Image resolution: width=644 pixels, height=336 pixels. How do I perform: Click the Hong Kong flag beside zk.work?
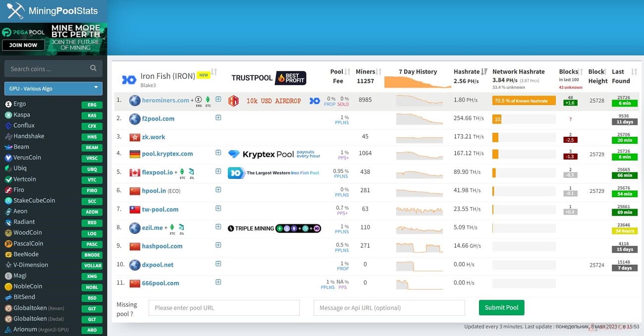coord(135,137)
